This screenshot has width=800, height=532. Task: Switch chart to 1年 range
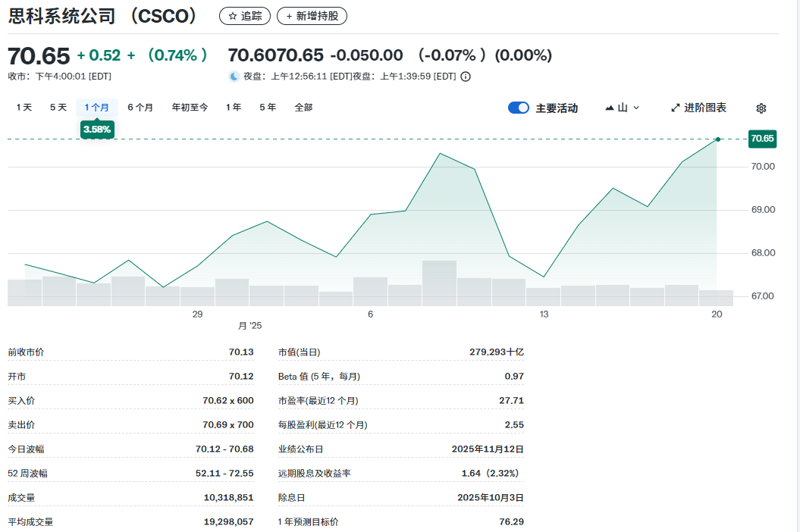click(234, 108)
